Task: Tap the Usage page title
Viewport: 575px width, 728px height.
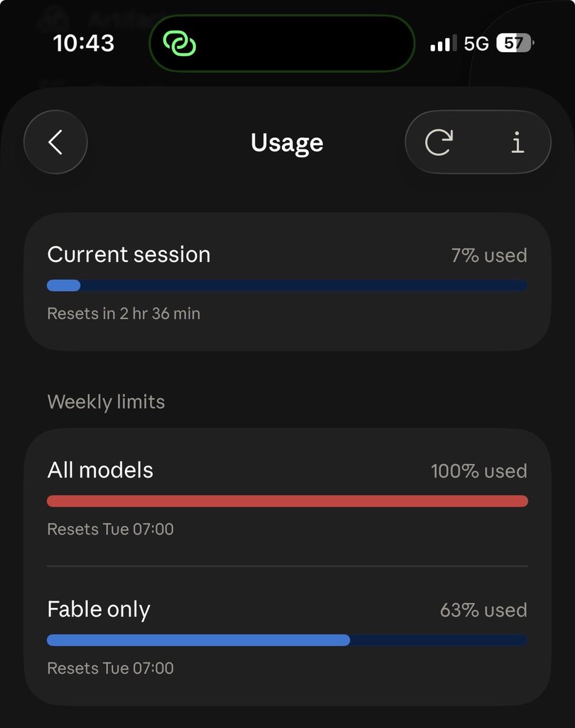Action: click(287, 143)
